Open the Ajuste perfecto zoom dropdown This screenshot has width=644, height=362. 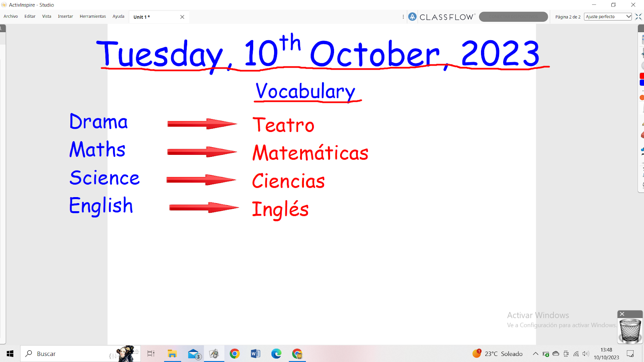click(608, 16)
